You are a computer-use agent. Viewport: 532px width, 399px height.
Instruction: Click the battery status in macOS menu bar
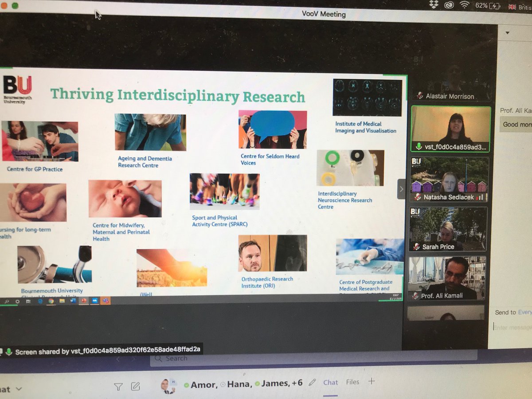point(488,6)
